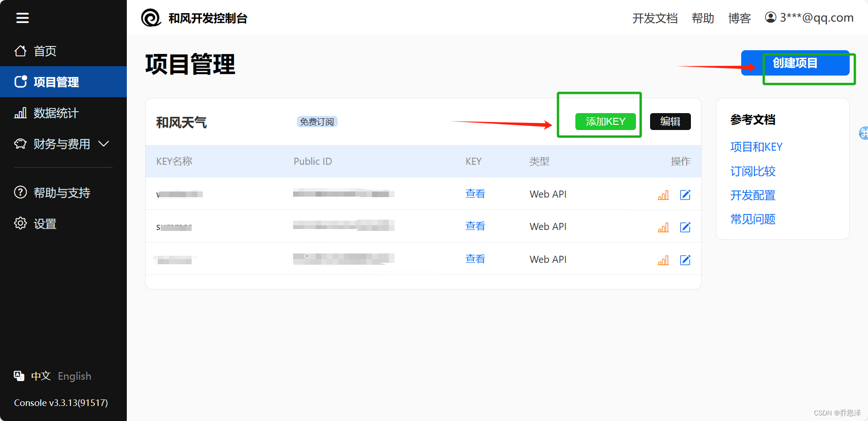Click the floating round widget at right edge

point(863,133)
